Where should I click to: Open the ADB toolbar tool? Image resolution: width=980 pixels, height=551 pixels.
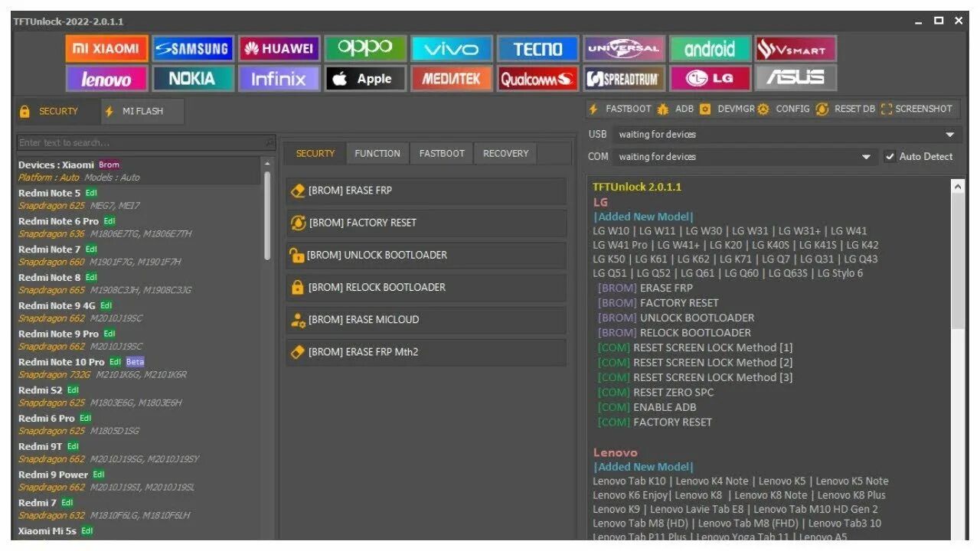pos(675,109)
